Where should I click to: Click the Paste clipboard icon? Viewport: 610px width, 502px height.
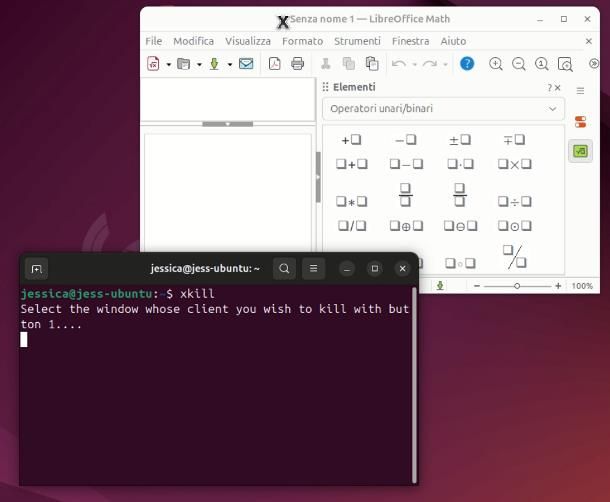point(372,63)
